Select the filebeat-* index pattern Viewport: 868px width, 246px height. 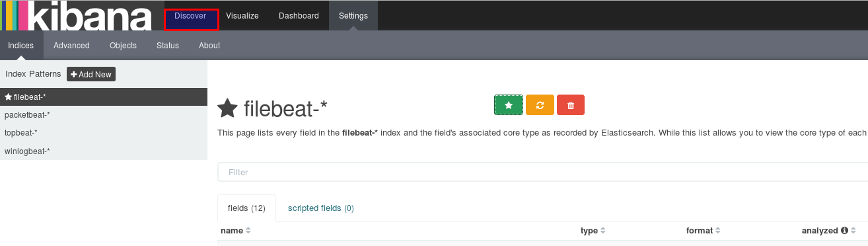tap(104, 97)
